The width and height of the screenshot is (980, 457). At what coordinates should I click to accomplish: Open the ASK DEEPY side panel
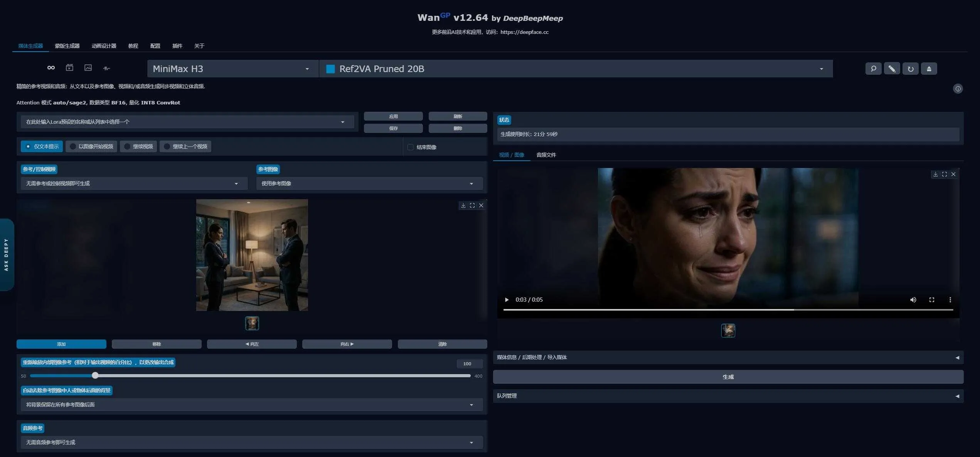(x=7, y=254)
